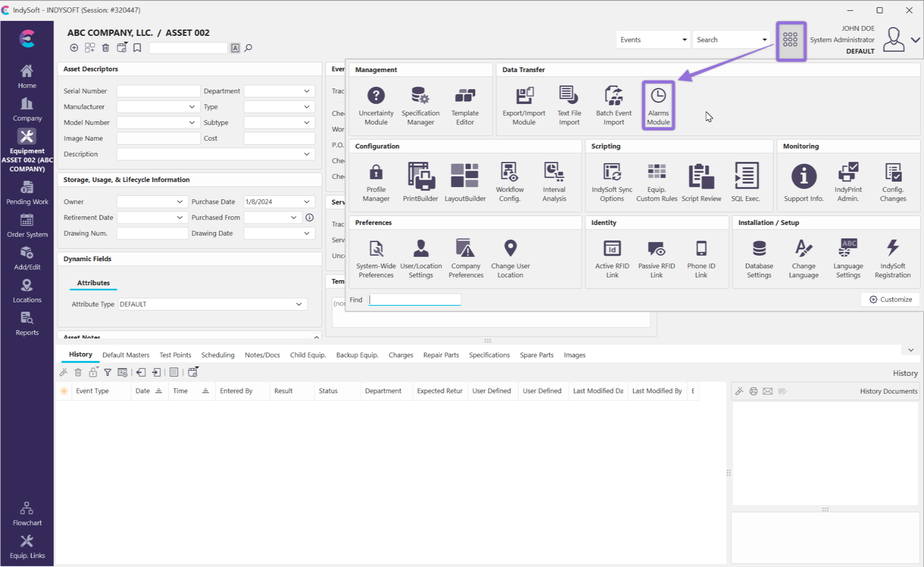Open PrintBuilder configuration tool

pos(420,182)
